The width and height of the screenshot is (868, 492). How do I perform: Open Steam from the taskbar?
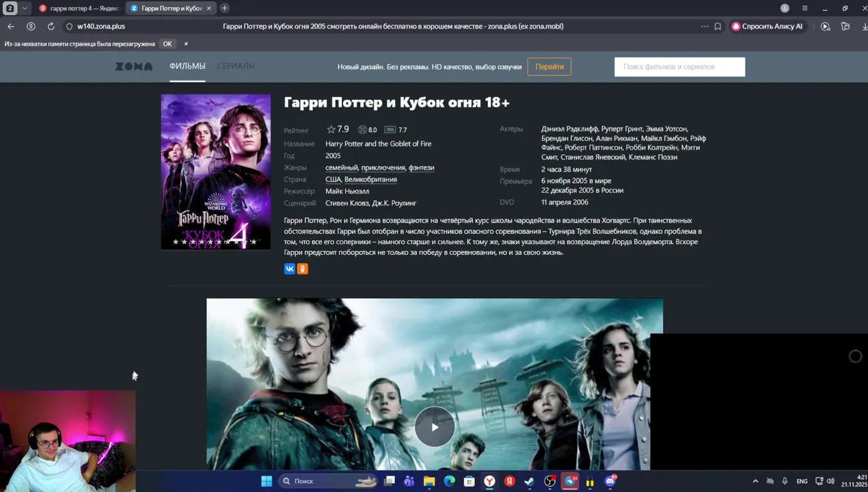[529, 481]
